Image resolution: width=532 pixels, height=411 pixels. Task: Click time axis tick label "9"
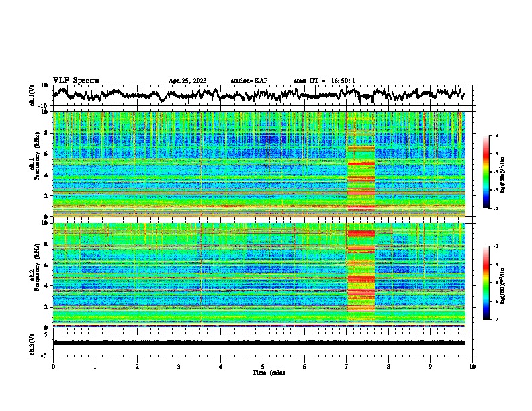430,367
